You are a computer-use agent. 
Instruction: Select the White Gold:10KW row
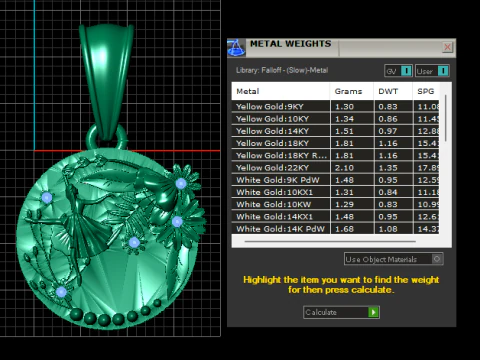click(x=335, y=204)
